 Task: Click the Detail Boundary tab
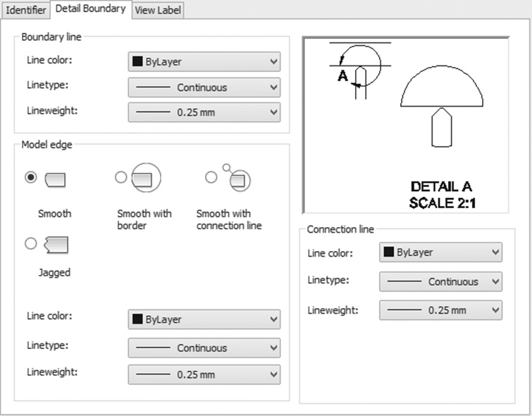(91, 9)
